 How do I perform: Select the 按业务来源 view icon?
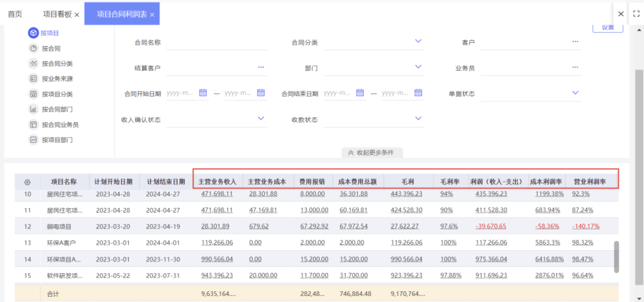(33, 79)
